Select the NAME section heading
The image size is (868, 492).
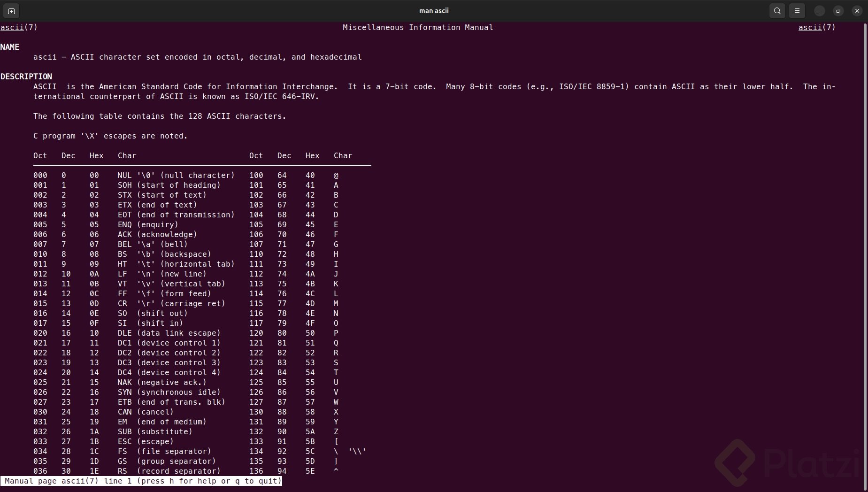click(10, 47)
